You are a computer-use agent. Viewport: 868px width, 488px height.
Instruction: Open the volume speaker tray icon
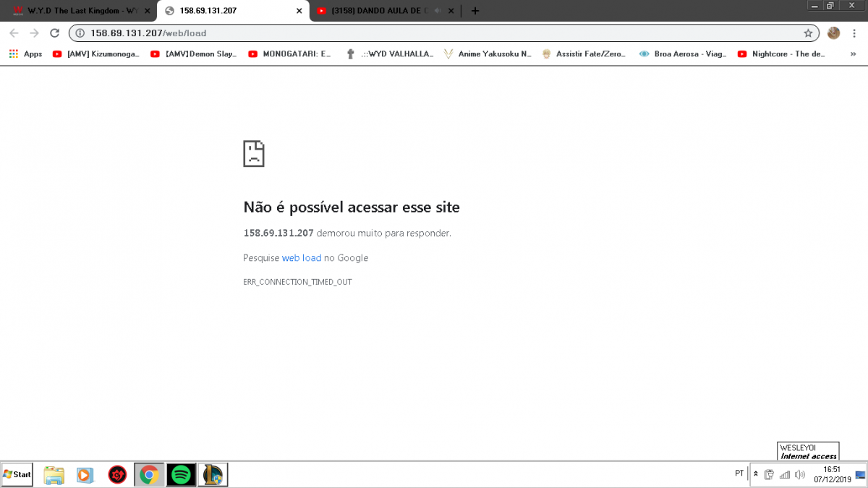click(800, 475)
